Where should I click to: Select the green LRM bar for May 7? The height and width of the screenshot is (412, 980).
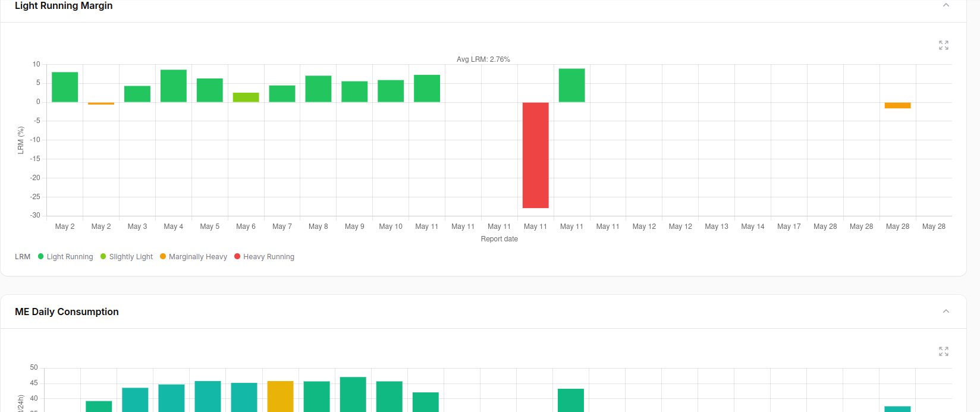point(282,94)
